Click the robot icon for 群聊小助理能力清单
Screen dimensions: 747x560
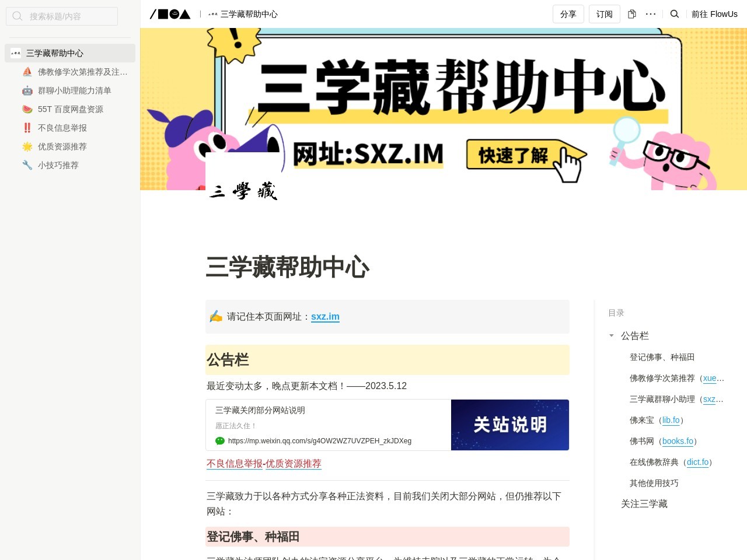click(27, 90)
